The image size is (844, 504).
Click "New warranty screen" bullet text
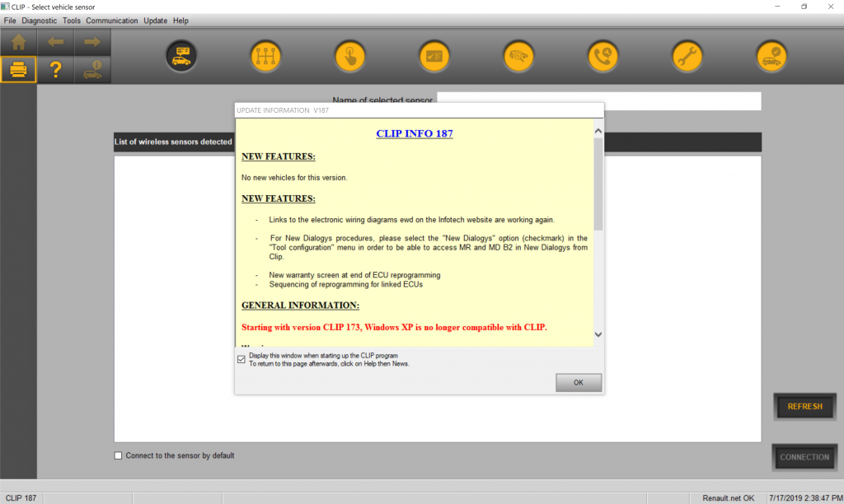coord(354,275)
